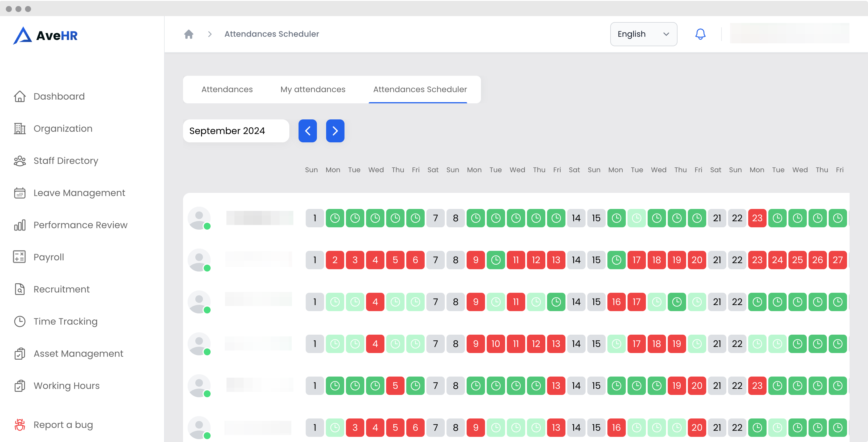Screen dimensions: 868x442
Task: Click the Payroll calculator icon
Action: [x=20, y=257]
